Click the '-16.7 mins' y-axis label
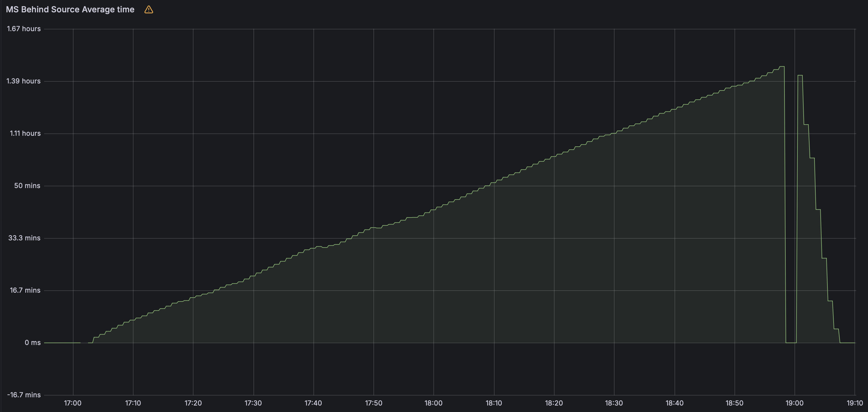Viewport: 868px width, 412px height. point(24,395)
